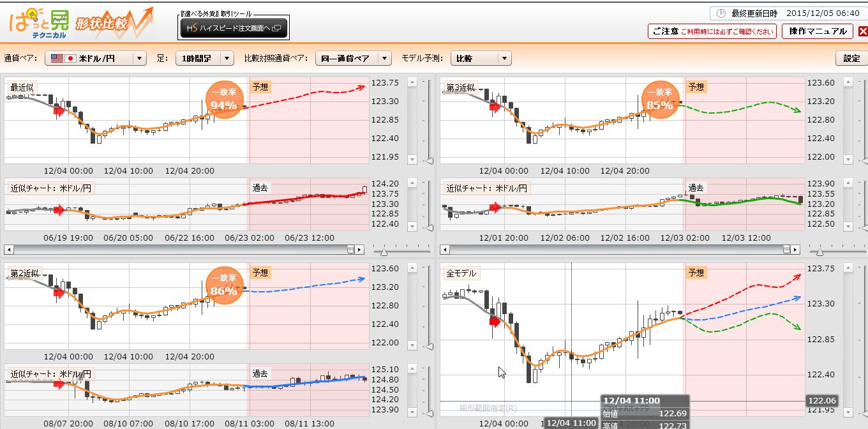868x429 pixels.
Task: Click the 近似チャート：米ドル/円 label above 06/19 axis
Action: click(x=50, y=188)
